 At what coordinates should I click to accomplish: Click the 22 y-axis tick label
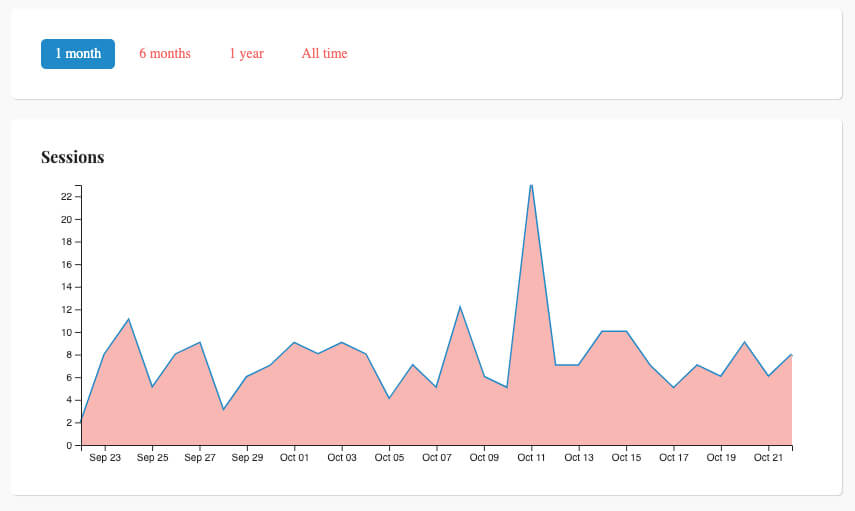pyautogui.click(x=67, y=197)
